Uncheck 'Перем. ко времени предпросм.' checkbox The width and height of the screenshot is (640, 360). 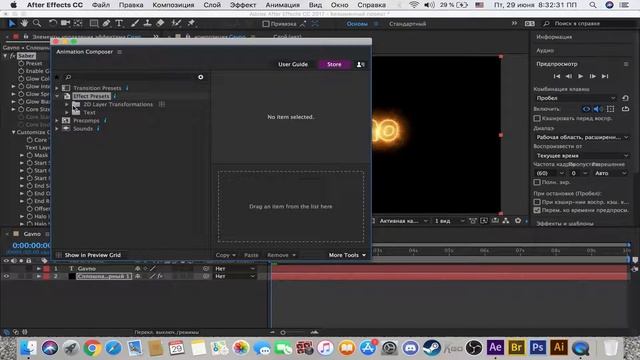click(x=537, y=210)
